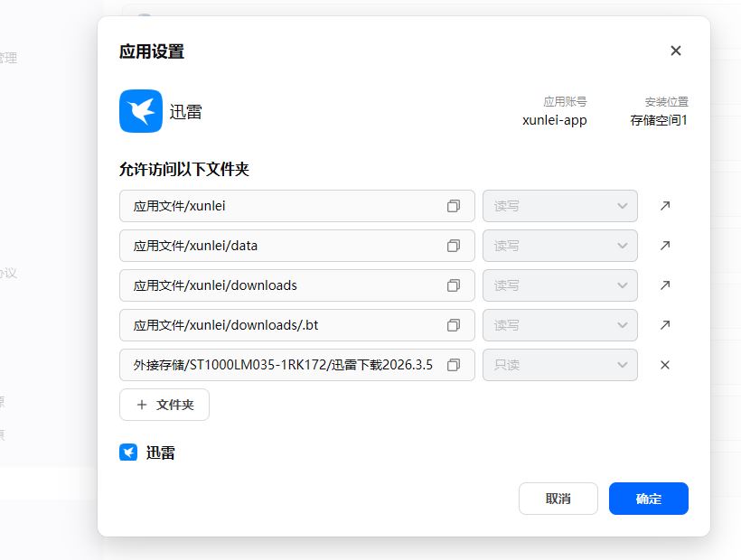
Task: Click the 允许访问以下文件夹 heading
Action: 183,169
